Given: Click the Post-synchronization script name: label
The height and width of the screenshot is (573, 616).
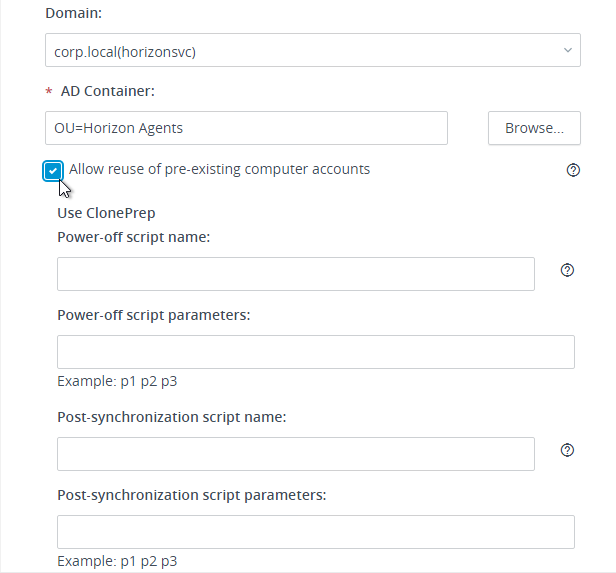Looking at the screenshot, I should coord(172,417).
